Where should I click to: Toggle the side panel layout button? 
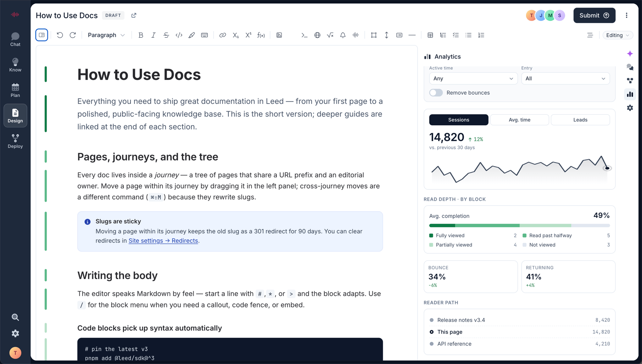pyautogui.click(x=42, y=35)
